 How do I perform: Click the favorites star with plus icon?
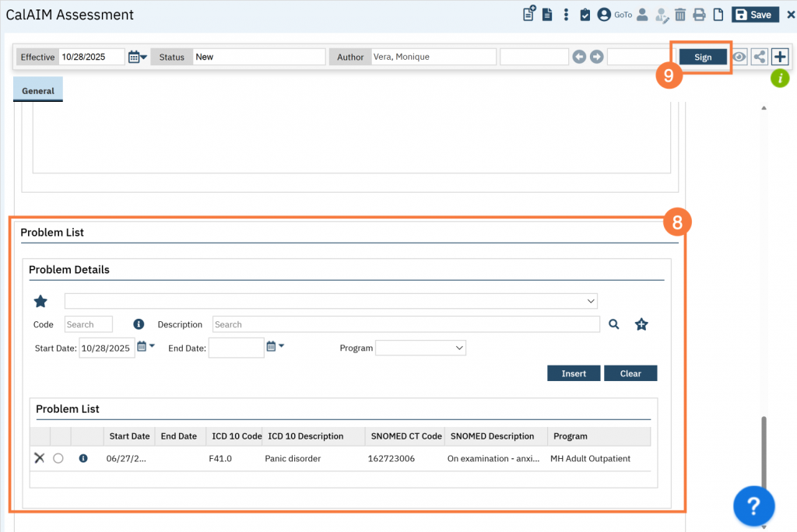tap(641, 324)
